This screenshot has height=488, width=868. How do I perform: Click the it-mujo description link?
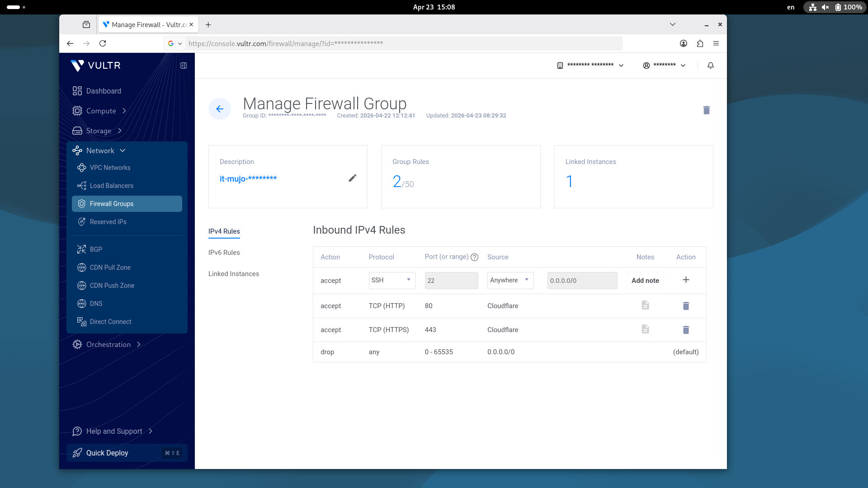click(248, 178)
